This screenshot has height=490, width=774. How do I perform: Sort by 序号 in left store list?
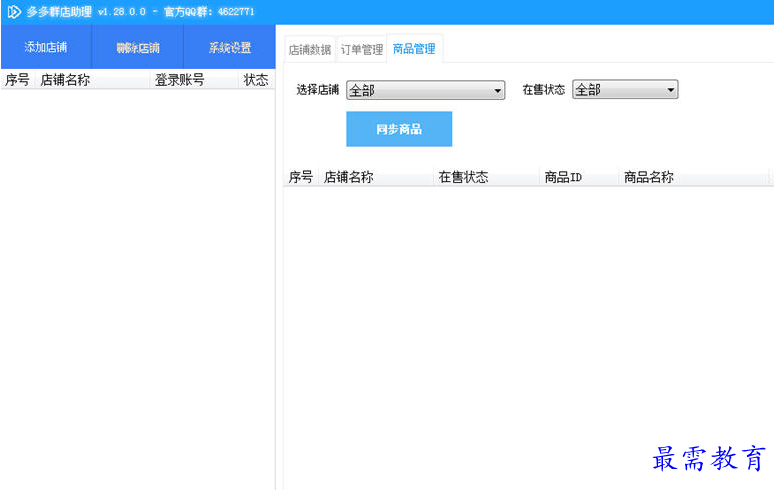click(17, 80)
